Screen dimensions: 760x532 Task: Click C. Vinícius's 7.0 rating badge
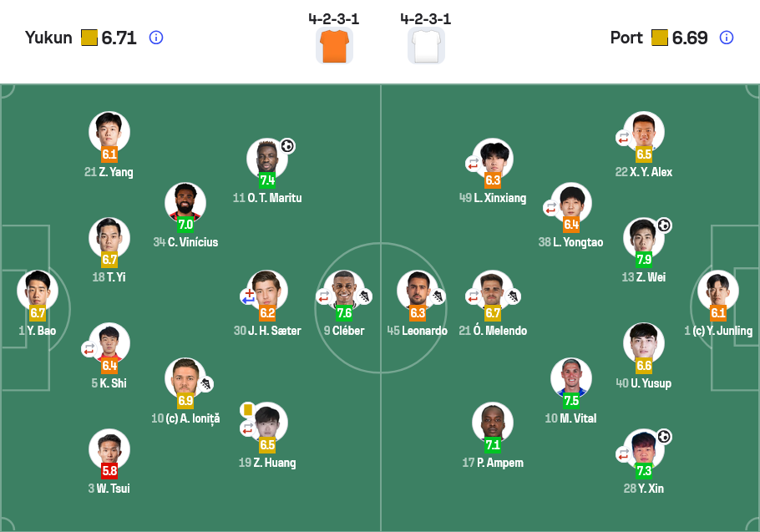point(185,225)
